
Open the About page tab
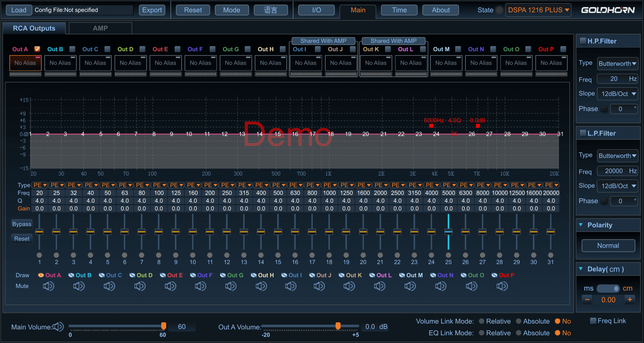click(x=441, y=10)
